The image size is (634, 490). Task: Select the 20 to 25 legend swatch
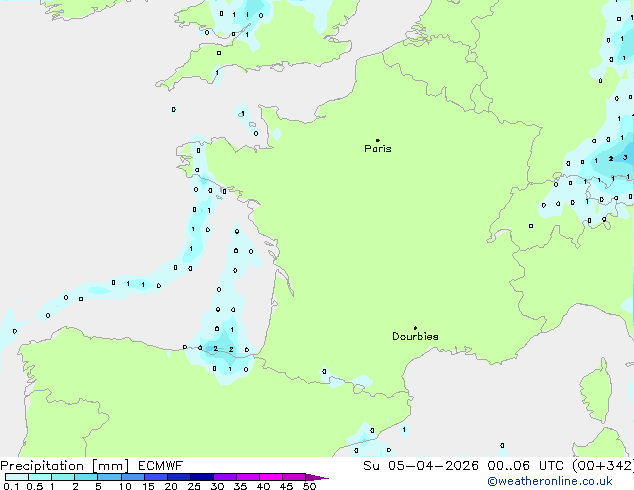tap(178, 477)
